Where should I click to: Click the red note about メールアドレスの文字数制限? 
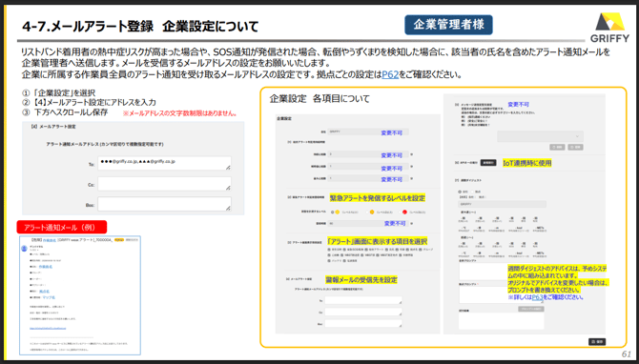coord(180,113)
